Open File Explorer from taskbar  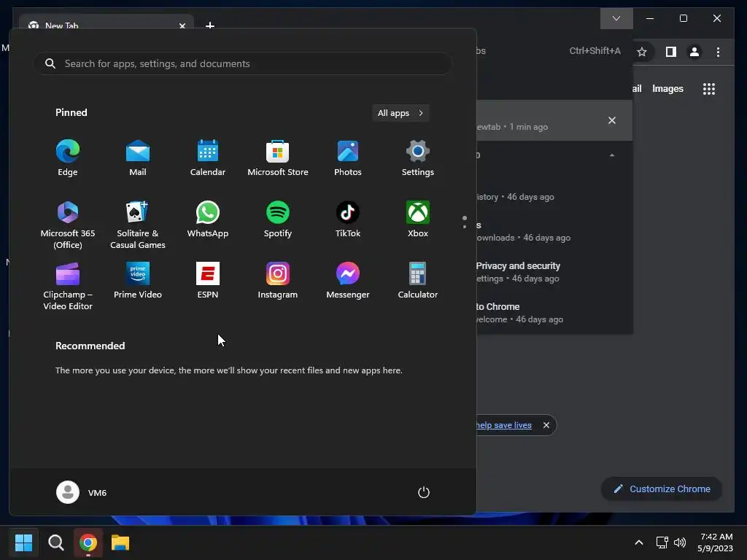120,542
